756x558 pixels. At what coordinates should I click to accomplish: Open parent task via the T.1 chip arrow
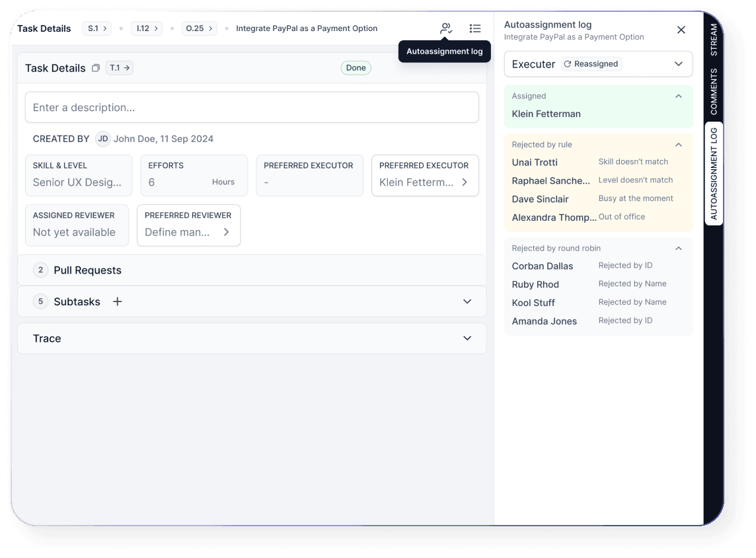tap(126, 67)
